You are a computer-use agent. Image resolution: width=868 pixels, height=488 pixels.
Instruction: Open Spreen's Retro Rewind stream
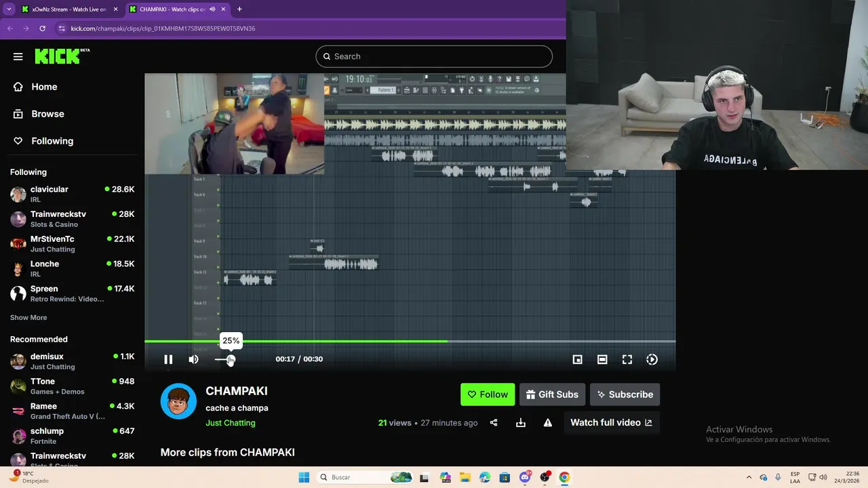point(72,293)
